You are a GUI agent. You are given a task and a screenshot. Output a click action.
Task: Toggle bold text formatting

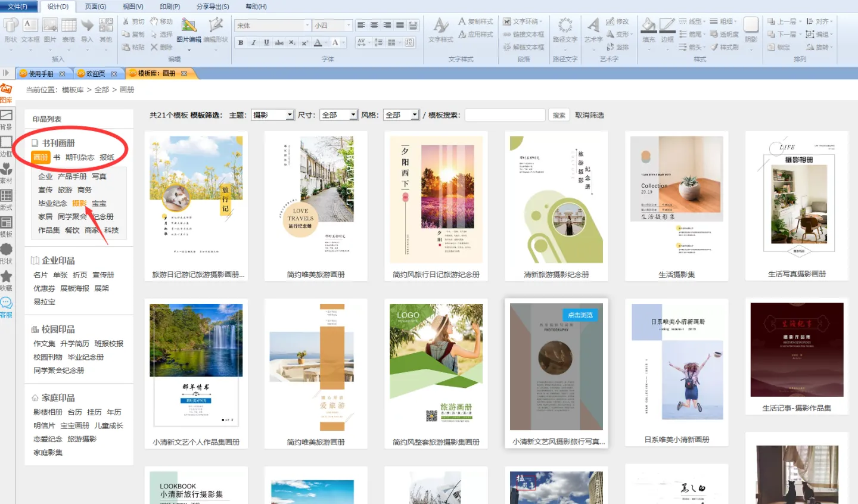coord(241,42)
